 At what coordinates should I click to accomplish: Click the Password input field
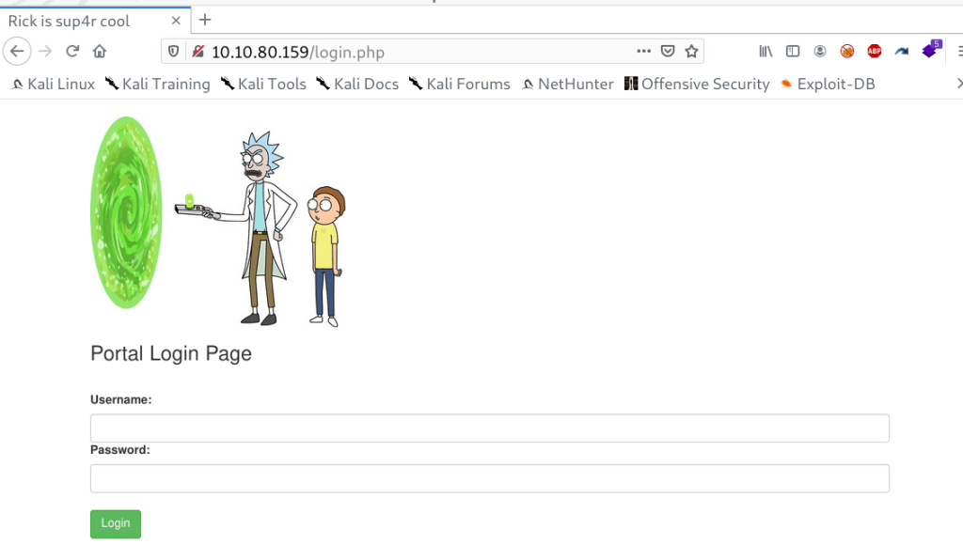coord(489,478)
